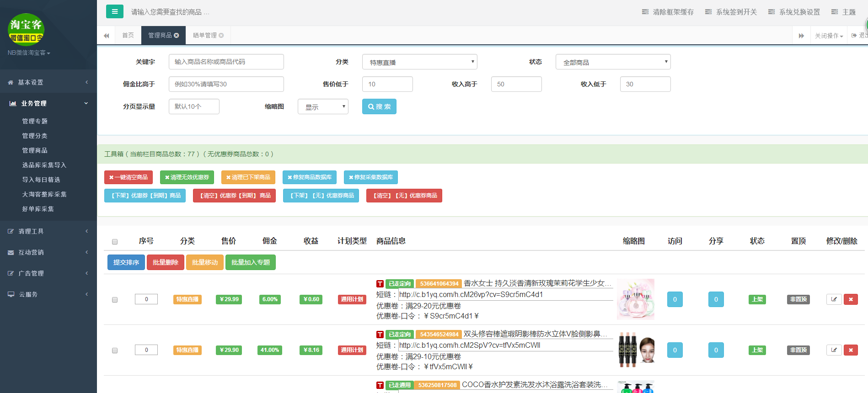The image size is (868, 393).
Task: Click share count badge for contour stick product
Action: pos(716,350)
